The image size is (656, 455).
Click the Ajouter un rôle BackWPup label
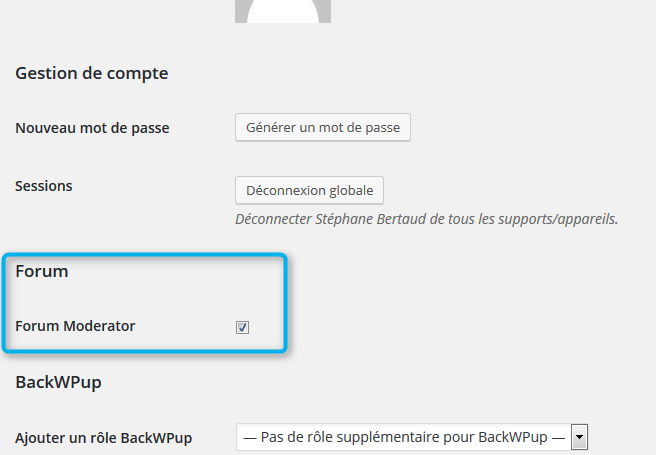[103, 438]
